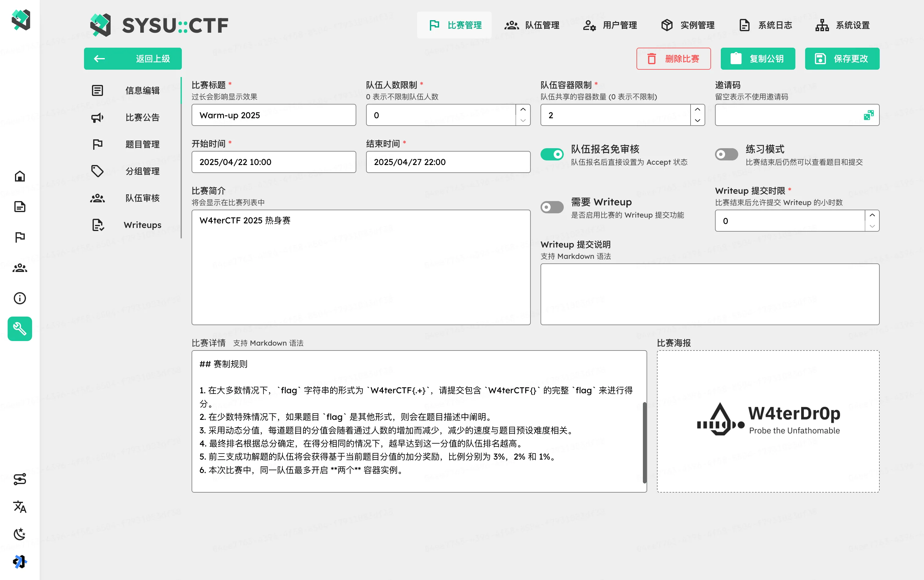Turn on the 需要 Writeup toggle
The image size is (924, 580).
[x=552, y=207]
